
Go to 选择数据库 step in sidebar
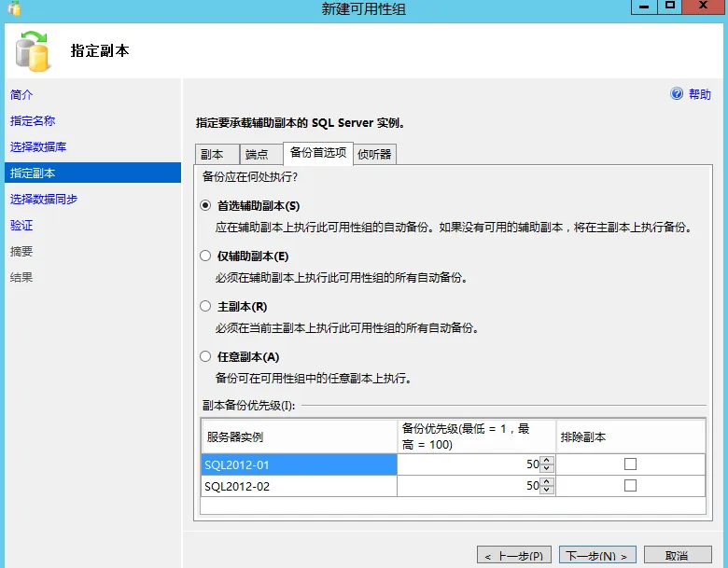[38, 146]
